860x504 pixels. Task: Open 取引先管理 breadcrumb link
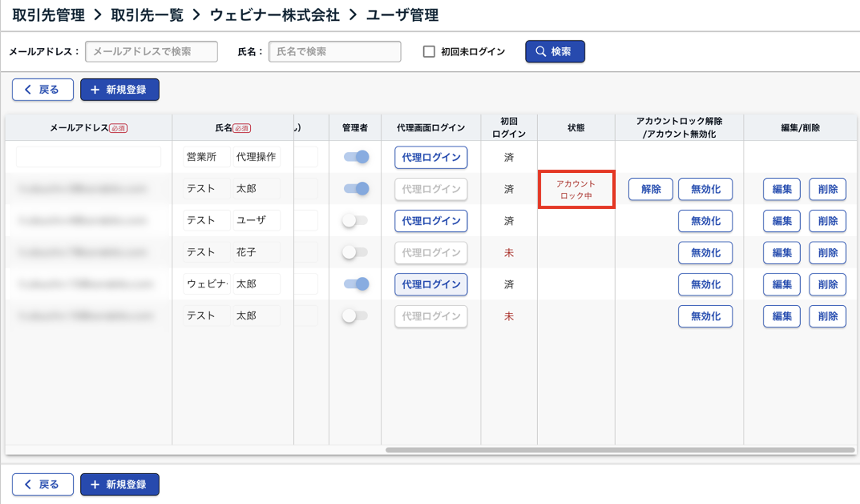[x=49, y=15]
